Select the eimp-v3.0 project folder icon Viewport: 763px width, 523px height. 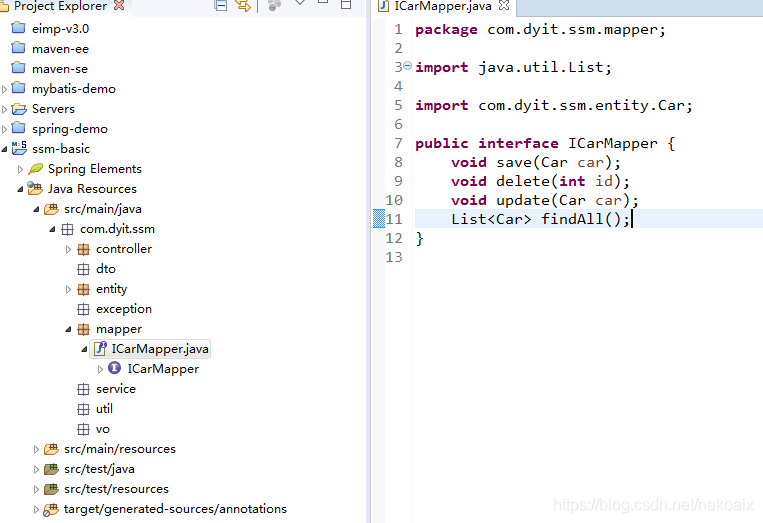click(18, 28)
